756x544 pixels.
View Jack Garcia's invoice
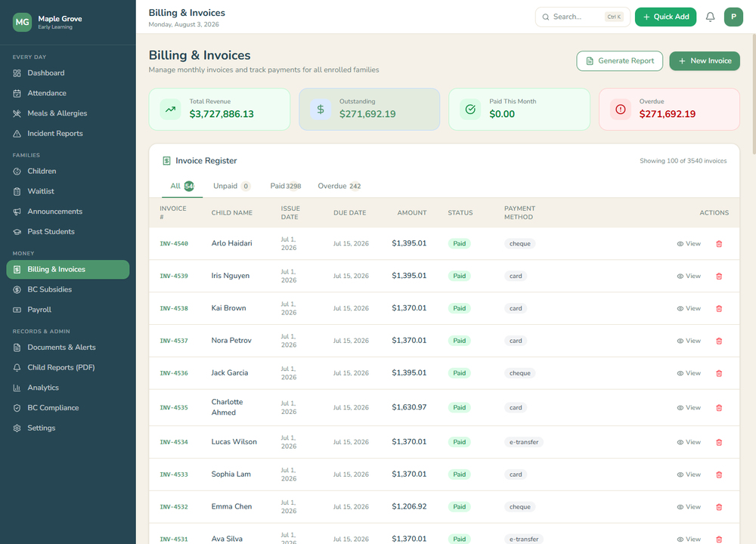coord(689,373)
